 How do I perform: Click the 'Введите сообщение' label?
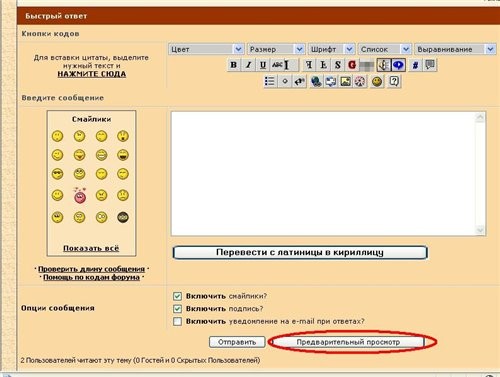[x=63, y=98]
